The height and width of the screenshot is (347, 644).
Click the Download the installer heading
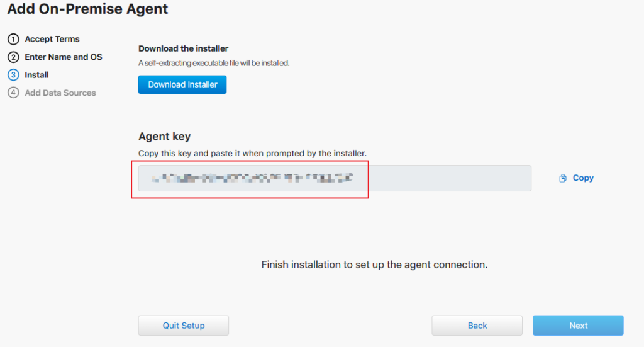183,48
